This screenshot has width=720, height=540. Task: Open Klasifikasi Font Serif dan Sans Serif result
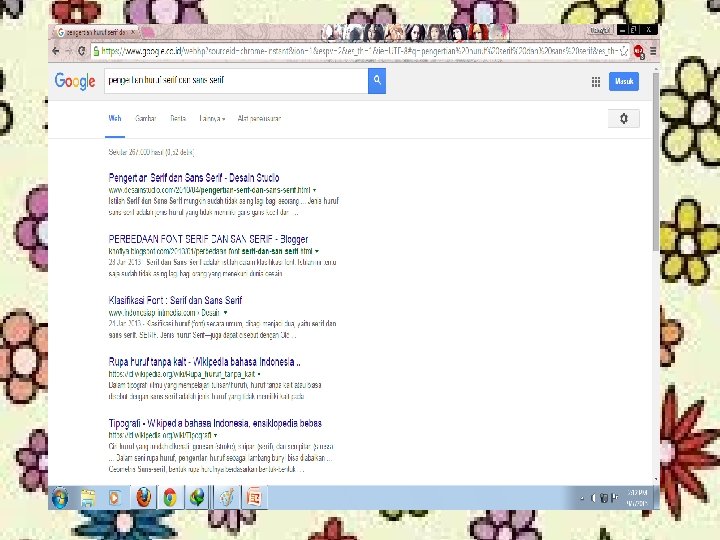tap(175, 300)
